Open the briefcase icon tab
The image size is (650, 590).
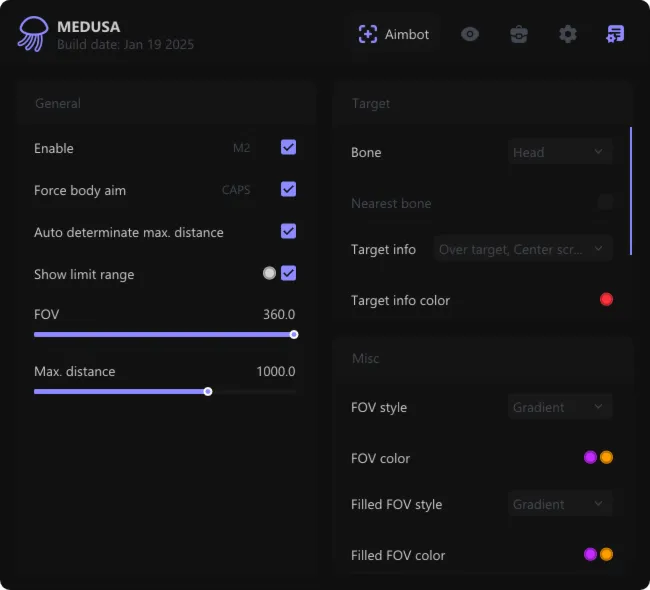(x=519, y=34)
